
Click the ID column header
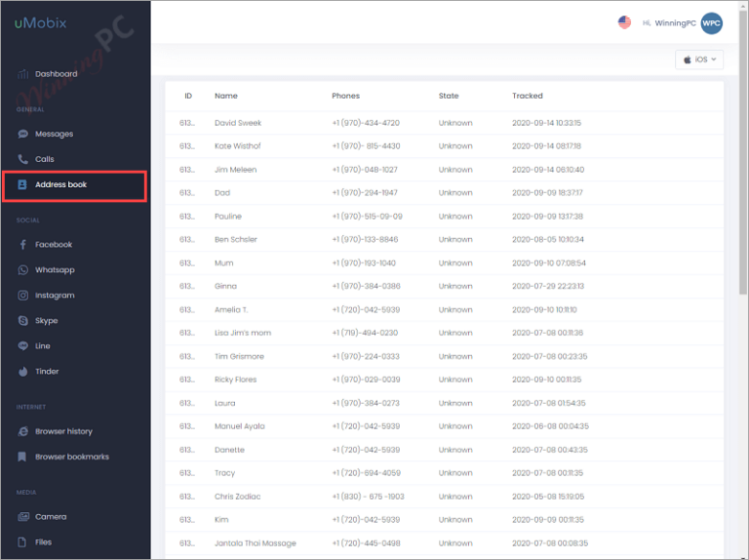(x=188, y=96)
